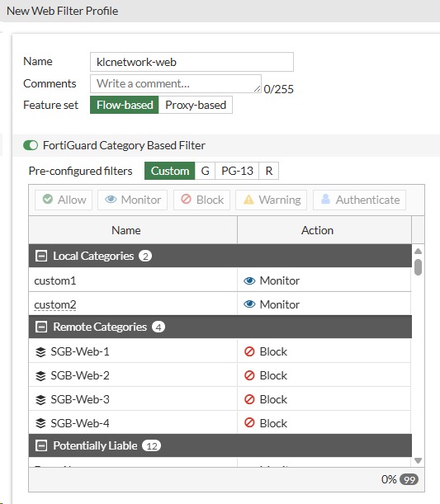Collapse the Potentially Liable group

click(41, 445)
